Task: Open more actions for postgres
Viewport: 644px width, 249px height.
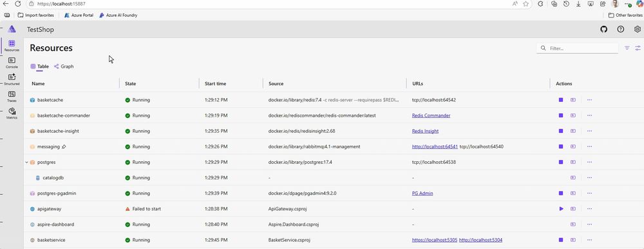Action: [x=589, y=162]
